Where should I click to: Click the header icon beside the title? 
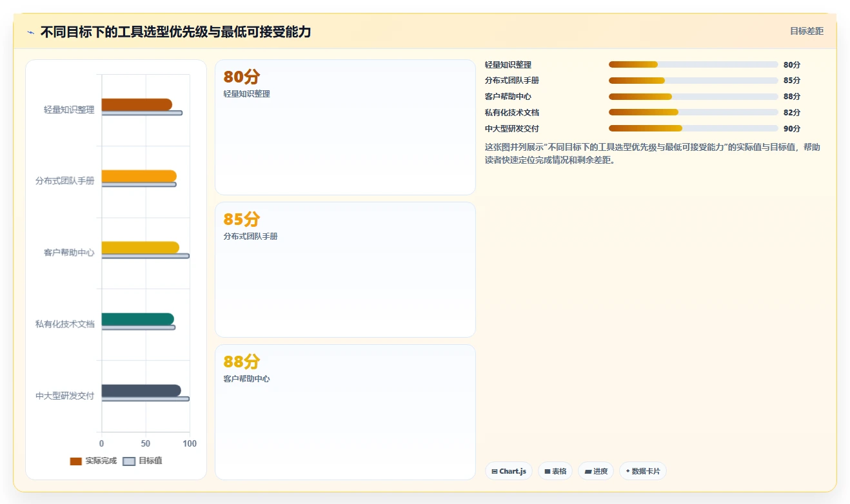(30, 32)
